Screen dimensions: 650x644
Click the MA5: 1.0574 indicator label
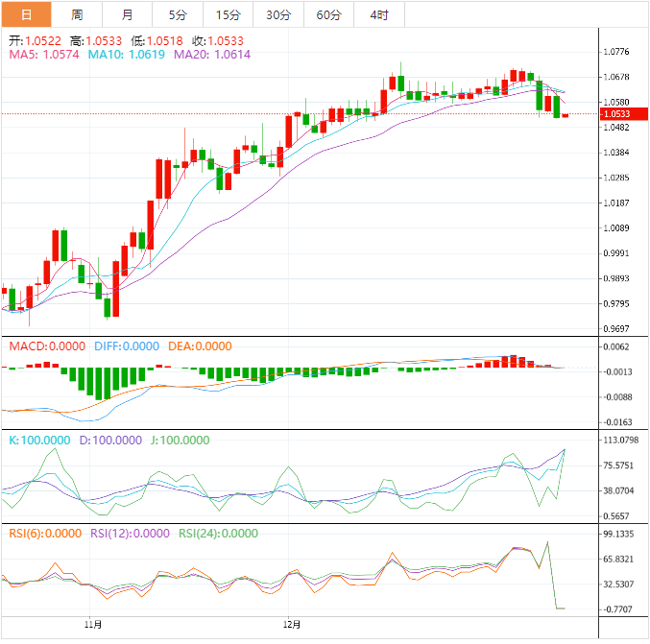tap(44, 56)
